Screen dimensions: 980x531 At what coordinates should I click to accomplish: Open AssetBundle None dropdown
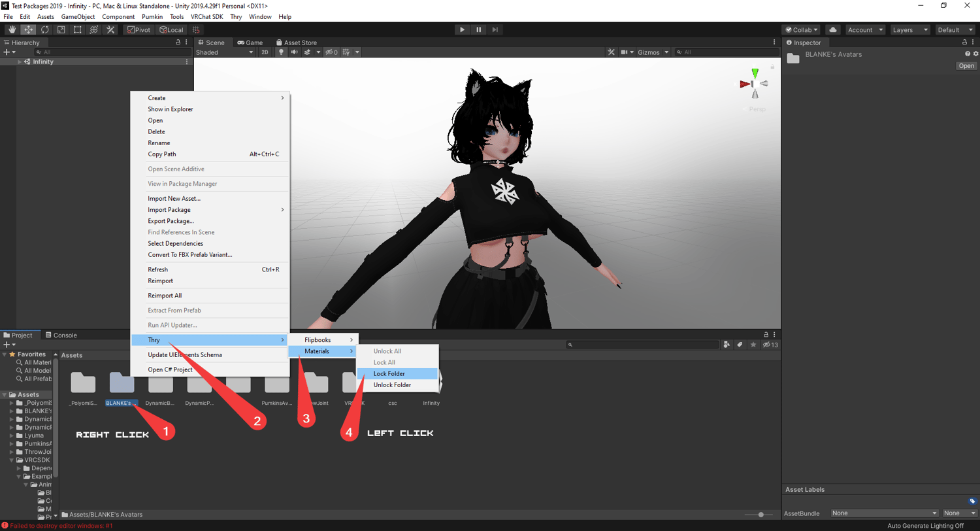click(884, 513)
